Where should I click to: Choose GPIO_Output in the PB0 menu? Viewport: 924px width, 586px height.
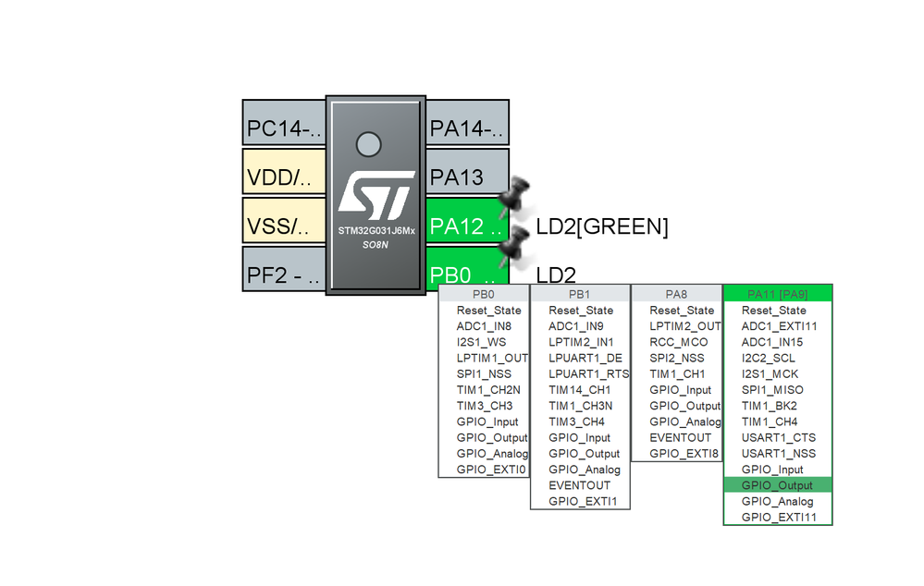484,437
